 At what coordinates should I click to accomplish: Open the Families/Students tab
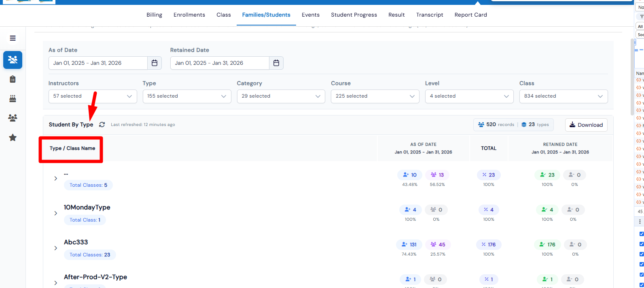click(266, 15)
